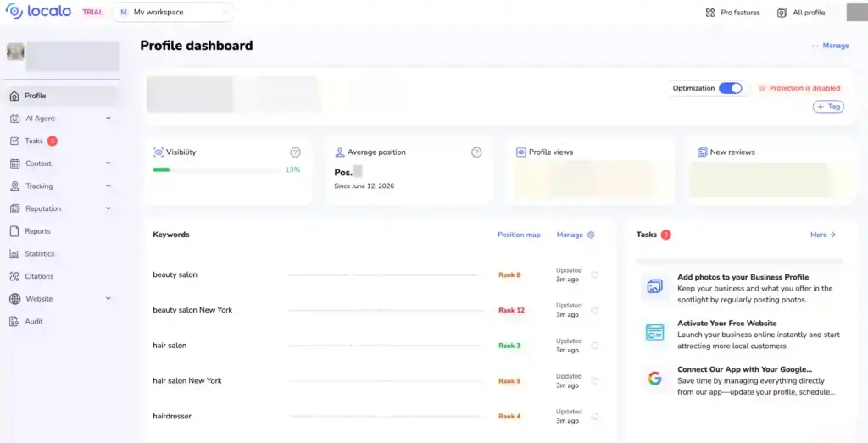The height and width of the screenshot is (443, 868).
Task: Click the Rank 8 label
Action: [509, 275]
